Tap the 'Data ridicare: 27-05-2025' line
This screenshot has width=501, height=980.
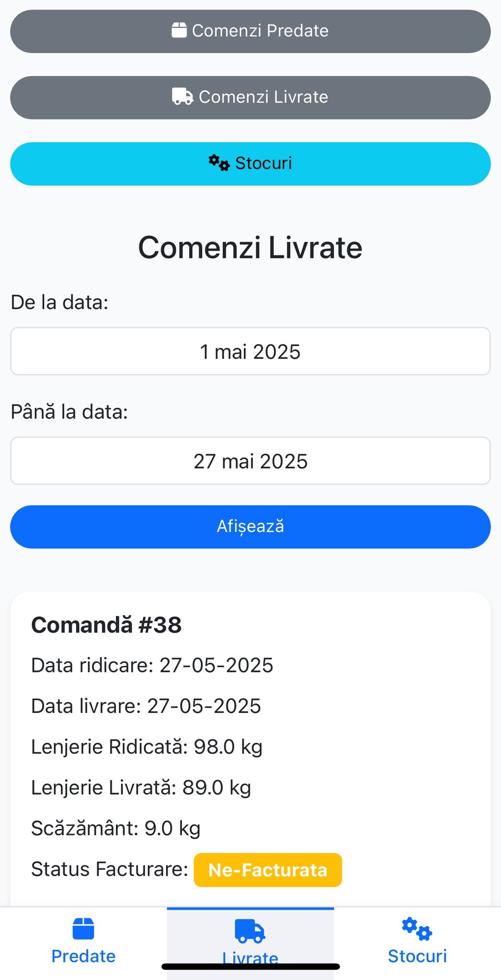pyautogui.click(x=152, y=665)
